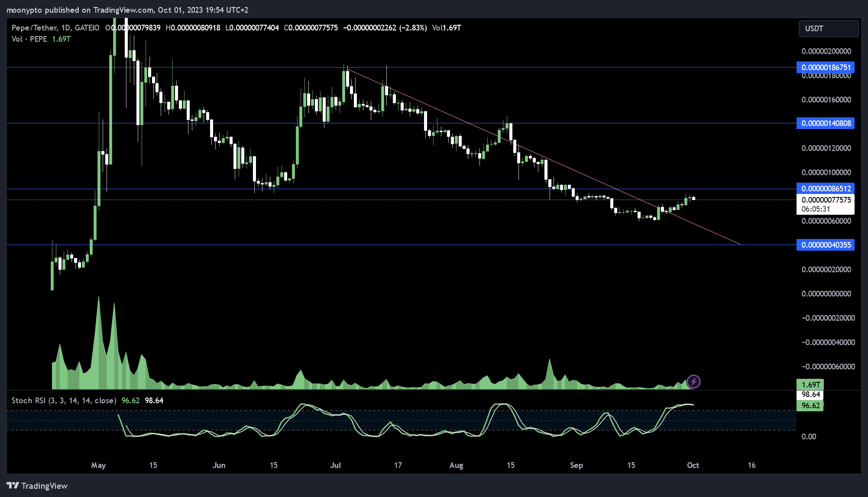Click the 06:05:31 countdown timer
This screenshot has width=868, height=497.
pos(816,209)
